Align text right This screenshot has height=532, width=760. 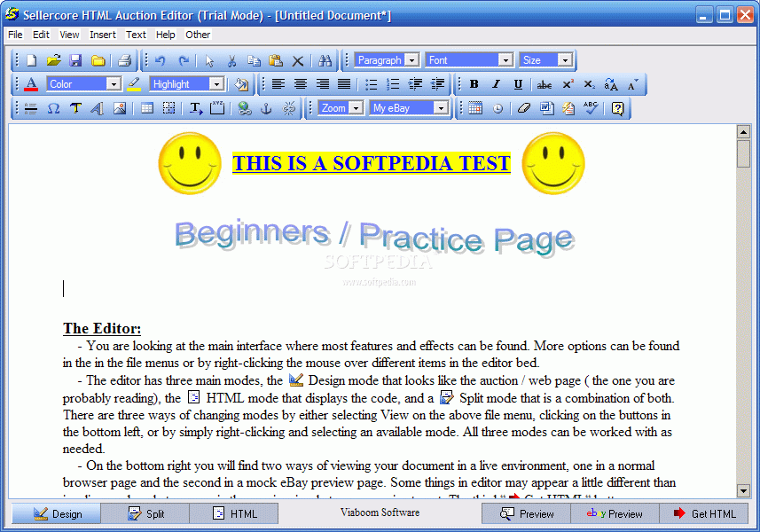click(322, 84)
